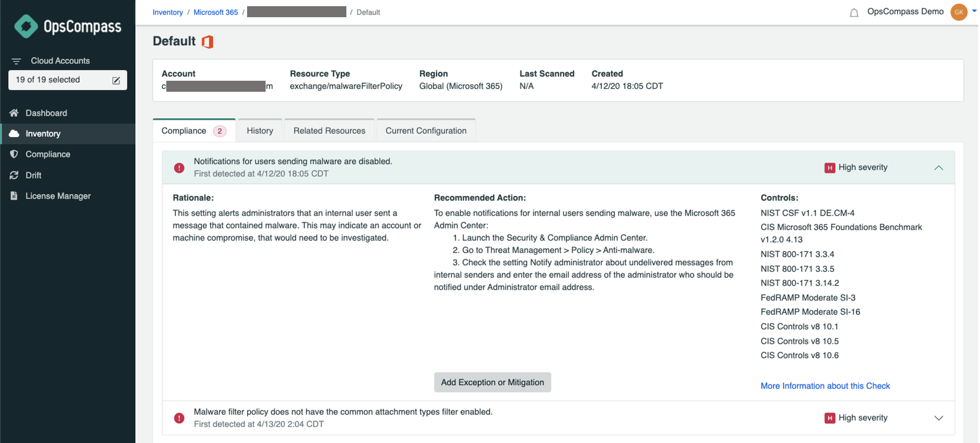Open Drift in the sidebar

68,175
